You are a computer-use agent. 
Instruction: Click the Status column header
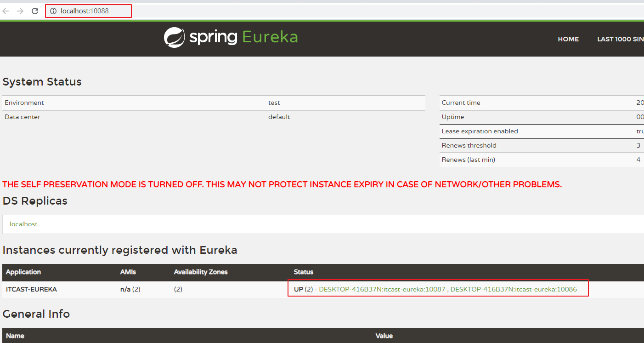[x=304, y=272]
